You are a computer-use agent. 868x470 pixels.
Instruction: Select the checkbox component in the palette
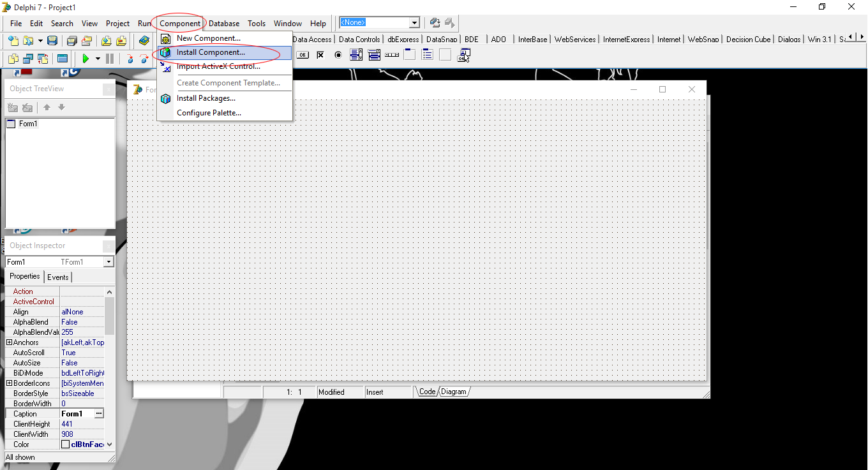[x=320, y=55]
